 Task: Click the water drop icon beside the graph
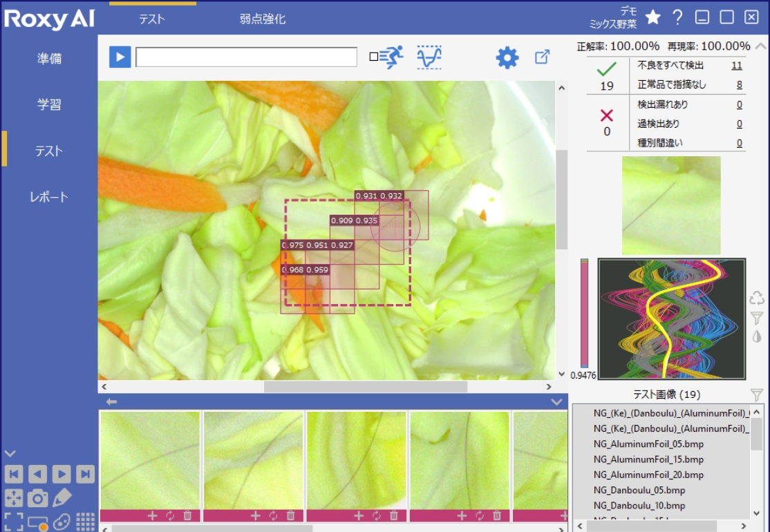click(757, 336)
